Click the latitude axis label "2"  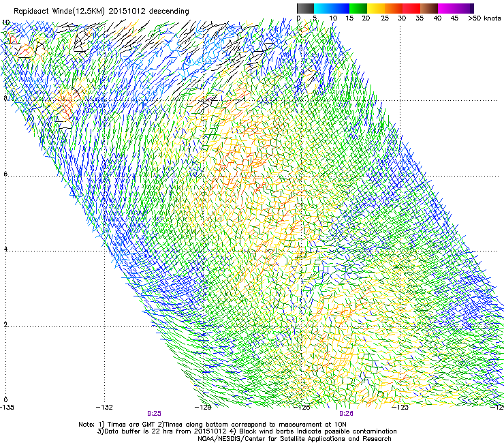[x=5, y=324]
